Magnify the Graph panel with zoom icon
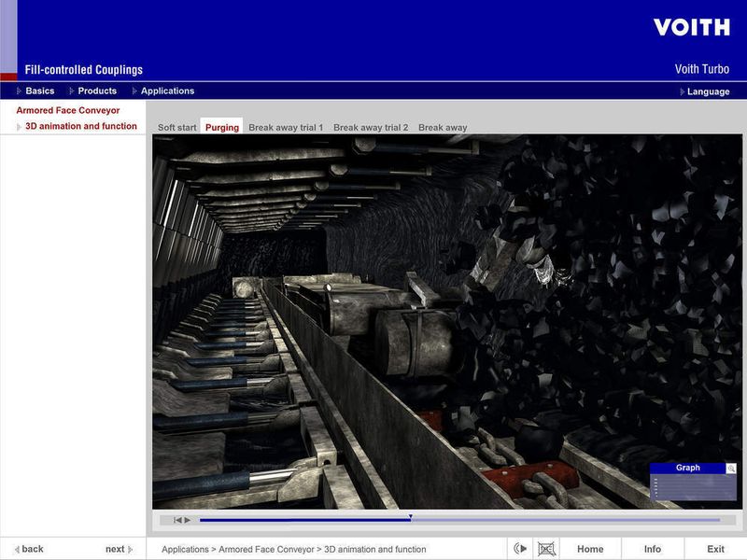This screenshot has width=747, height=560. pyautogui.click(x=731, y=469)
